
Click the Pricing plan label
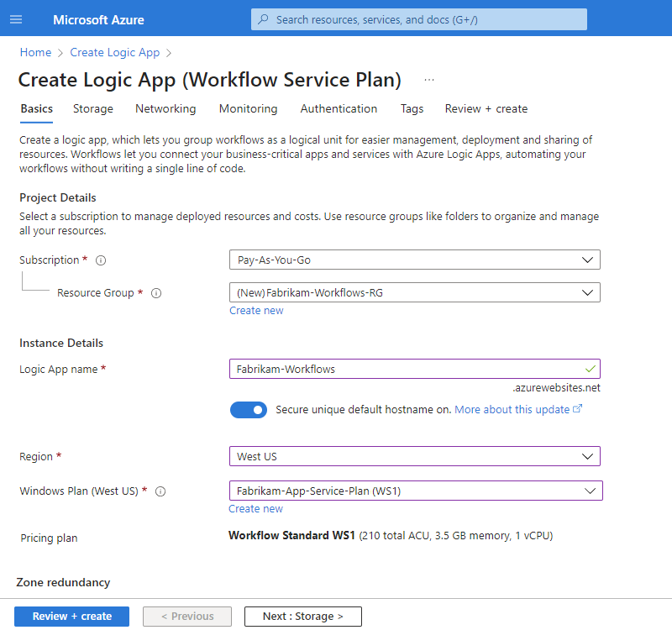(x=49, y=538)
